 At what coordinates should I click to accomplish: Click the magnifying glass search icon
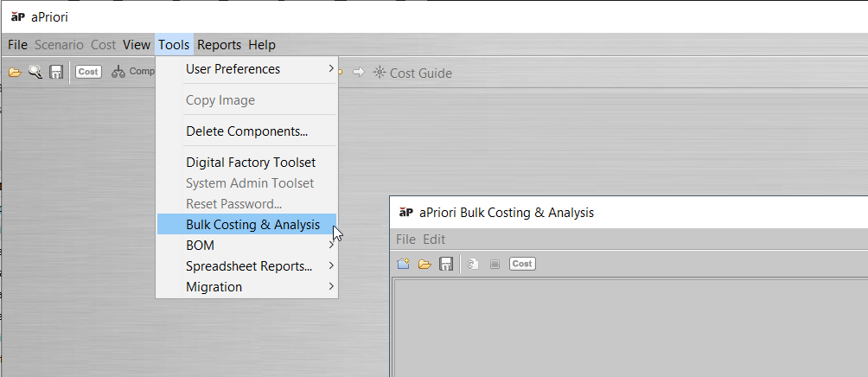pyautogui.click(x=35, y=72)
